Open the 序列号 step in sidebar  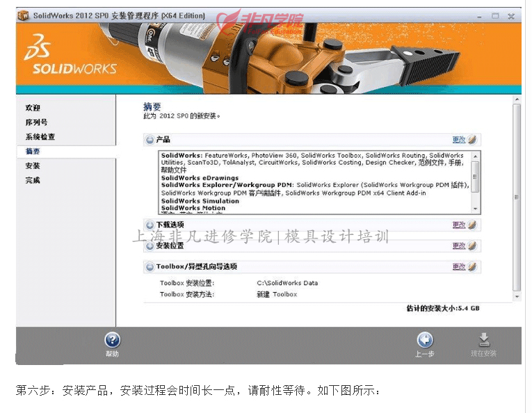[36, 122]
